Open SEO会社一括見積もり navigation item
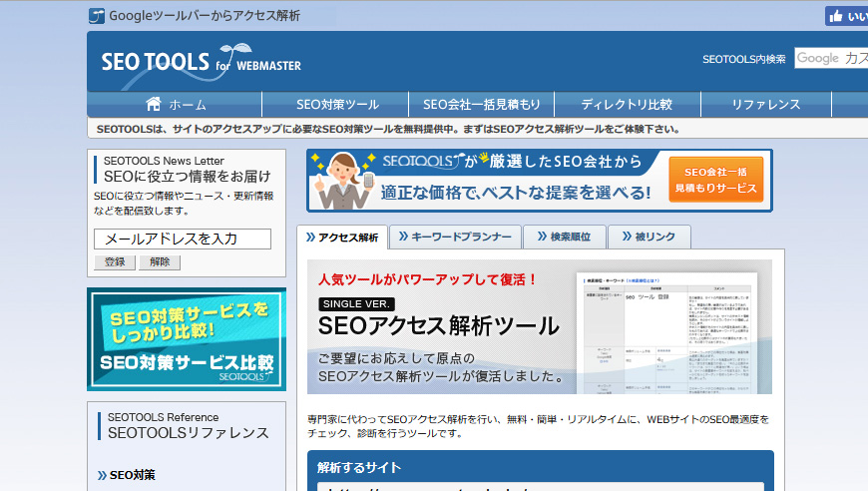Image resolution: width=868 pixels, height=491 pixels. click(481, 105)
